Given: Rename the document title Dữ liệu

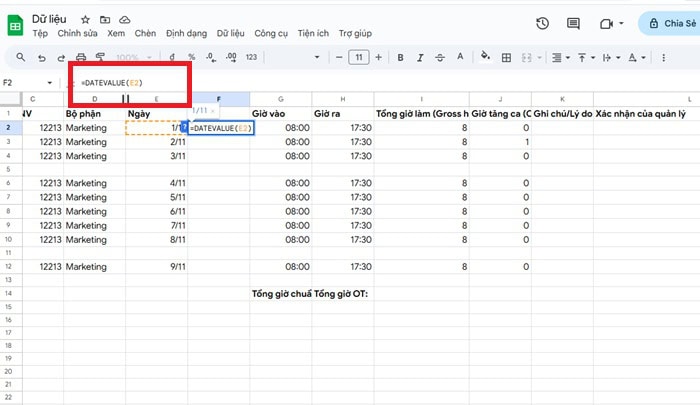Looking at the screenshot, I should (x=49, y=19).
